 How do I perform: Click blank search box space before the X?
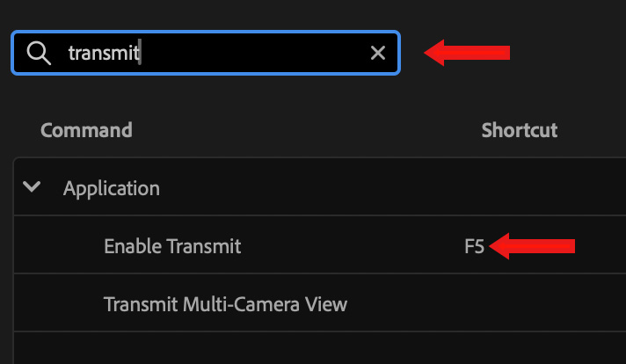(x=264, y=54)
